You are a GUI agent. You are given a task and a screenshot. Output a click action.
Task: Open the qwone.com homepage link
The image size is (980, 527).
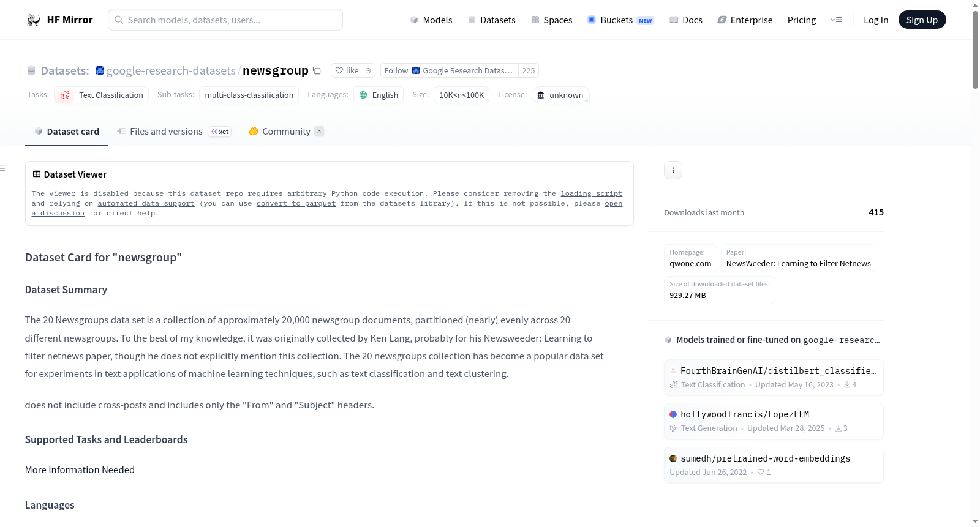point(690,258)
